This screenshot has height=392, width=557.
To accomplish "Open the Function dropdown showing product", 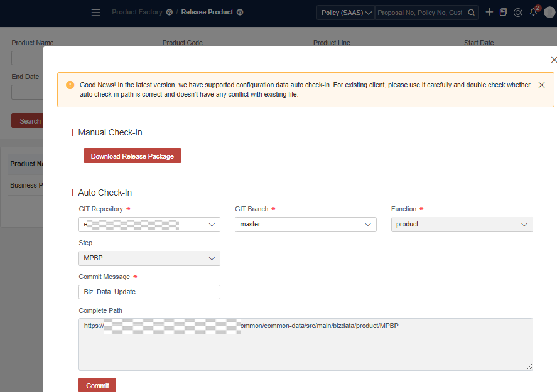I will [x=462, y=224].
